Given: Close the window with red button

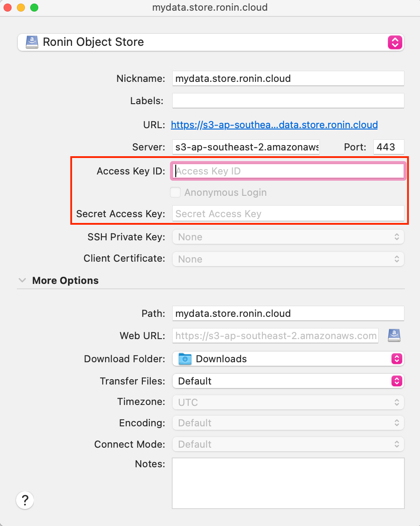Looking at the screenshot, I should [x=8, y=8].
